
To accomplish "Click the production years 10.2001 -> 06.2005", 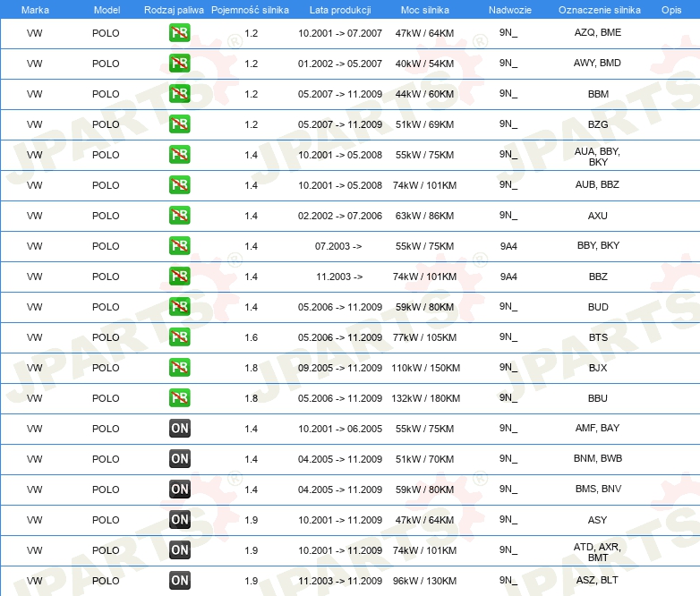I will [x=340, y=429].
